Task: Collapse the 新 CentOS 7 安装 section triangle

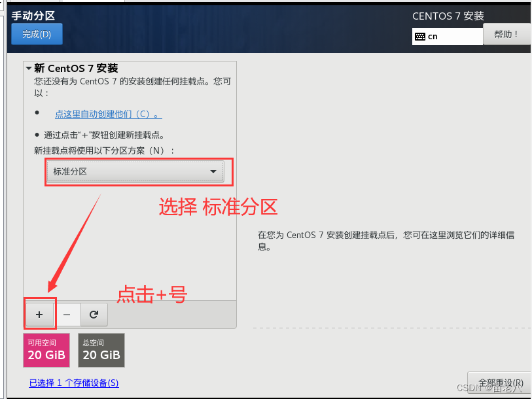Action: coord(29,68)
